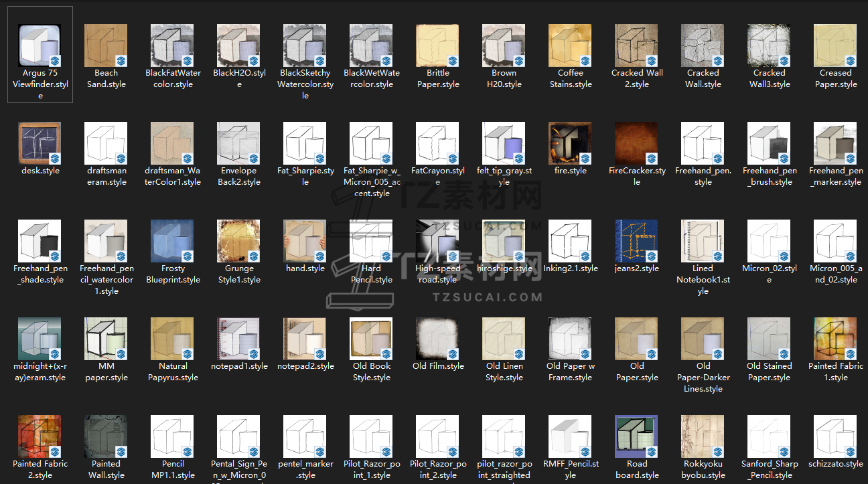Open the Sanford_Sharp_Pencil.style preview thumbnail
This screenshot has width=868, height=484.
tap(770, 436)
